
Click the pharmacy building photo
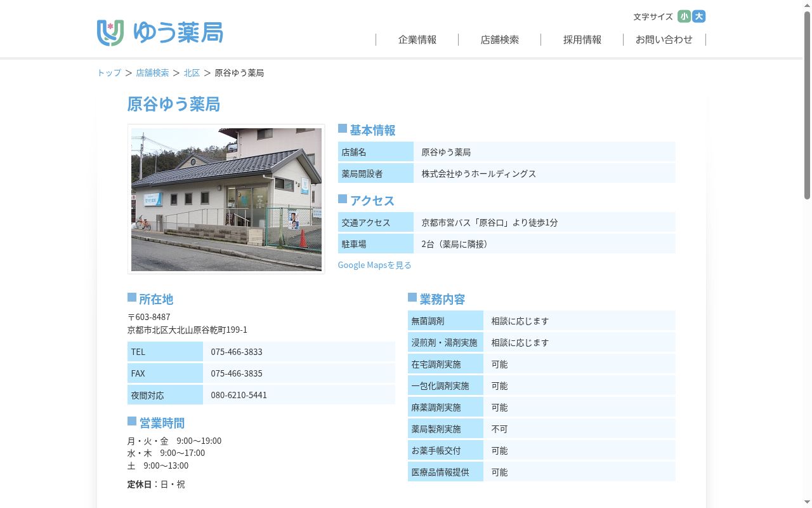pos(226,199)
